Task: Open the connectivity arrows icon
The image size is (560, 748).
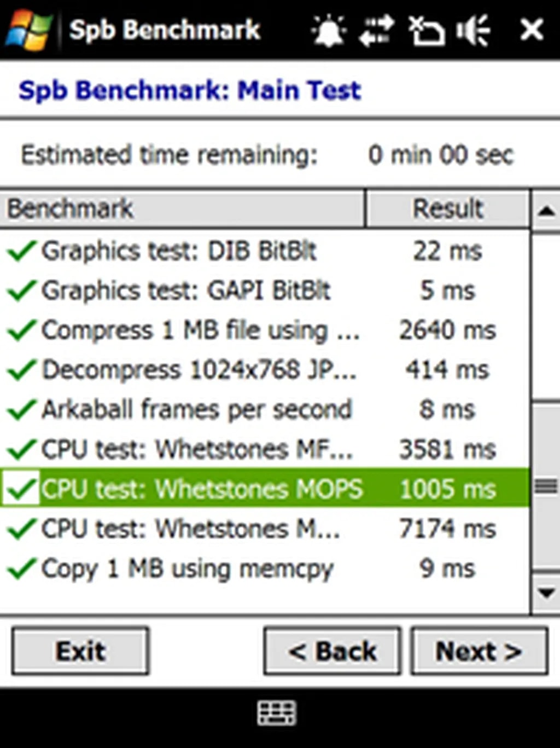Action: point(377,30)
